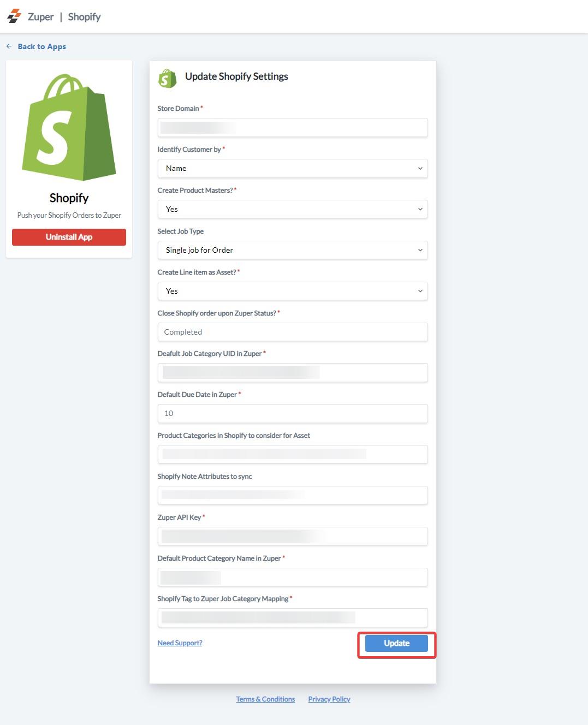Open the Privacy Policy link
Image resolution: width=588 pixels, height=725 pixels.
(x=329, y=699)
